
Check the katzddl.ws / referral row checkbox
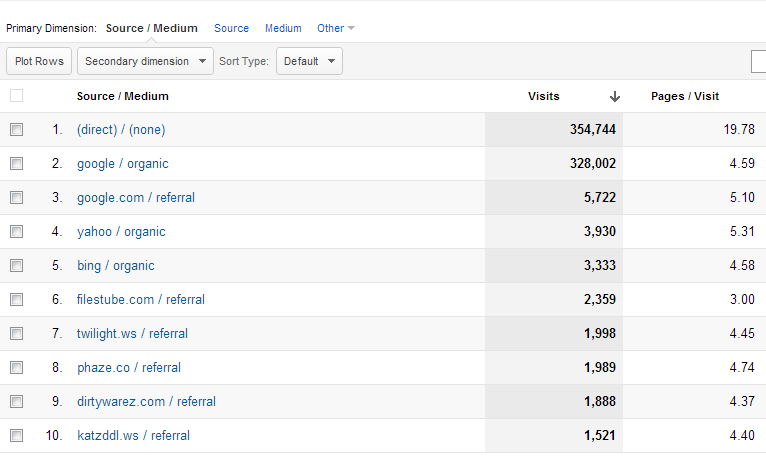pyautogui.click(x=16, y=436)
